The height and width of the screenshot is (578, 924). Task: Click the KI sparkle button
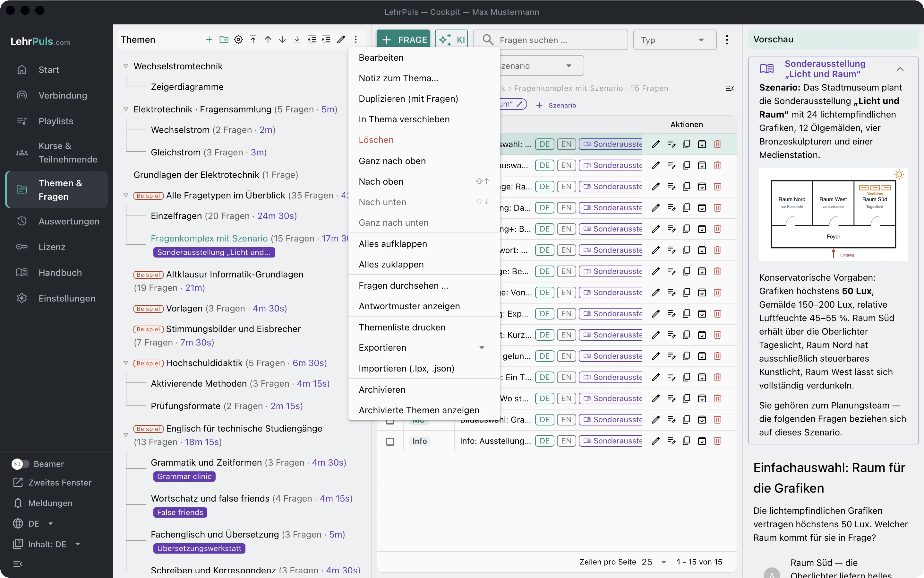point(451,40)
